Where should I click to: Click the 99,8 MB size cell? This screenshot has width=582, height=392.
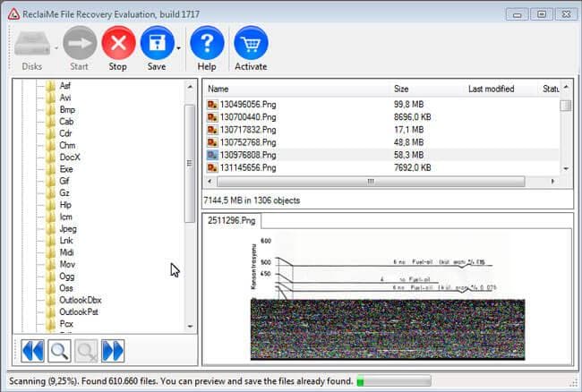[x=408, y=105]
